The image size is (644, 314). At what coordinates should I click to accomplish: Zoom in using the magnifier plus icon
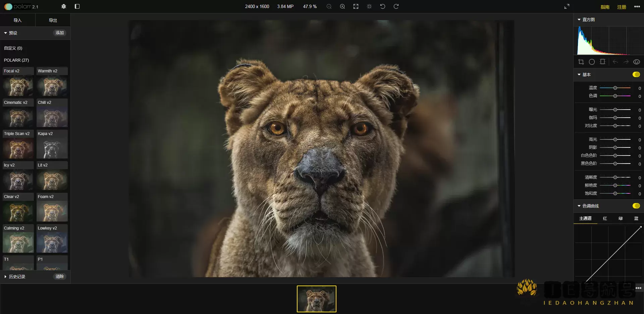pyautogui.click(x=342, y=6)
